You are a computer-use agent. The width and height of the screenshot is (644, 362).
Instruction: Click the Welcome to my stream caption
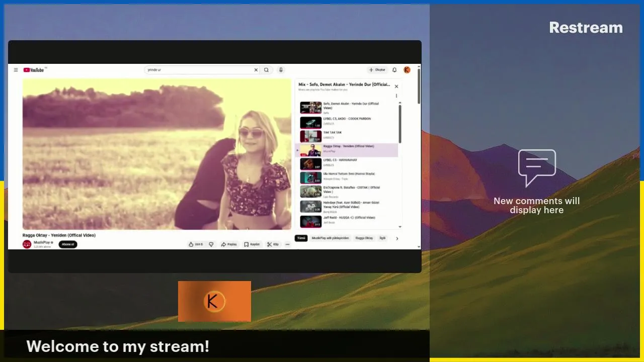click(118, 346)
